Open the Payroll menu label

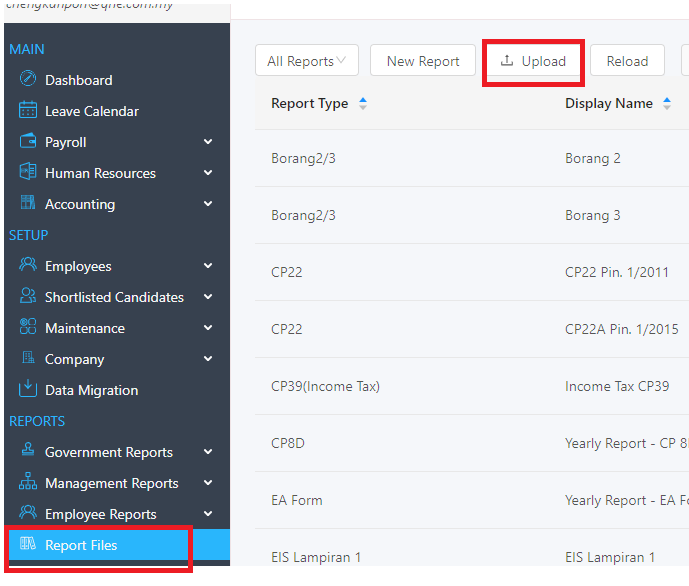coord(65,142)
